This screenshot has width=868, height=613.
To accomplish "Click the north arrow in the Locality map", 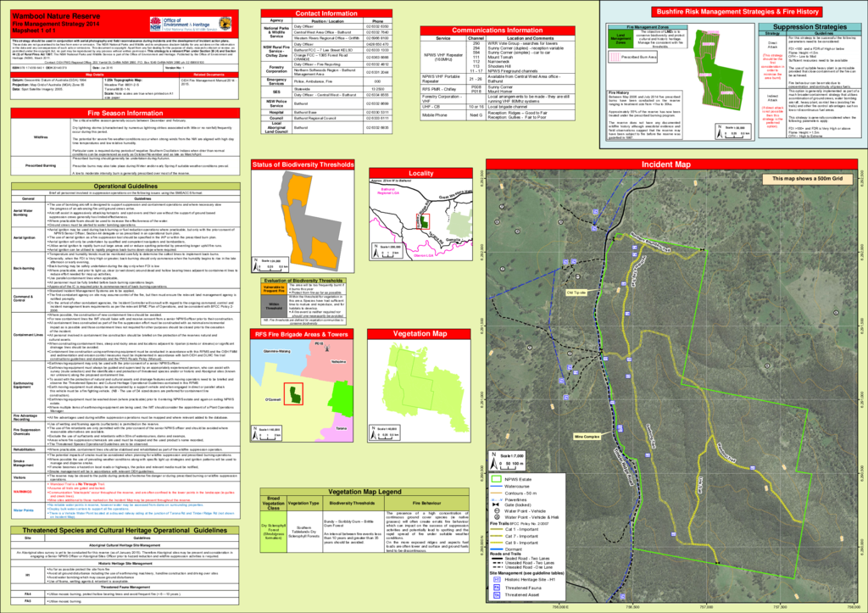I will click(x=376, y=252).
